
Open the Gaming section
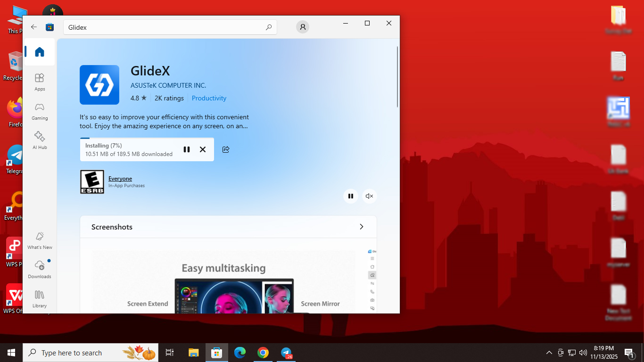pos(40,111)
